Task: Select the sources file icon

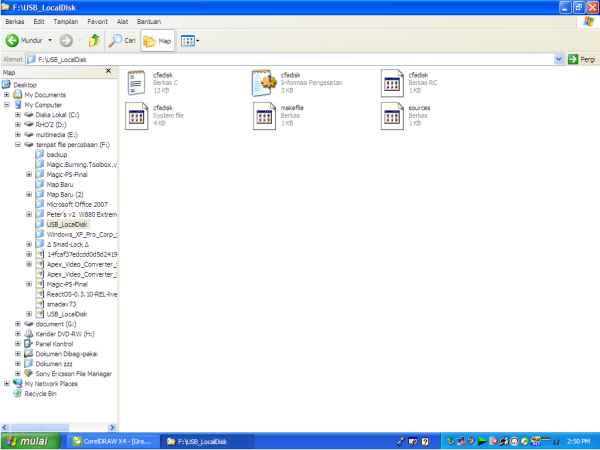Action: tap(392, 116)
